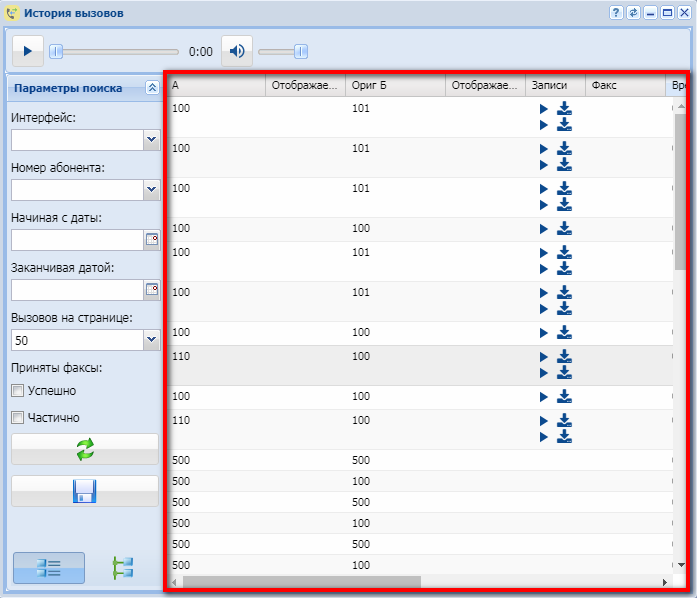Sort by the 'Ориг Б' column header
The width and height of the screenshot is (697, 598).
coord(395,86)
